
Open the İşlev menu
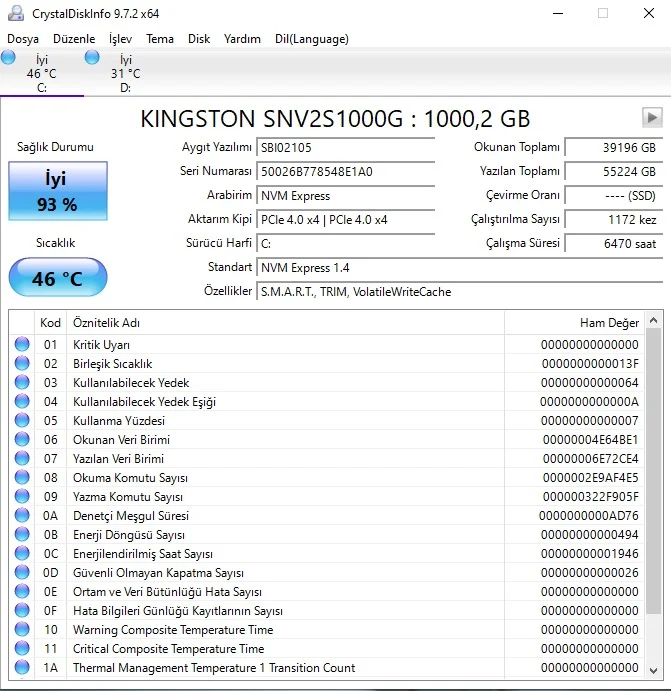click(120, 39)
